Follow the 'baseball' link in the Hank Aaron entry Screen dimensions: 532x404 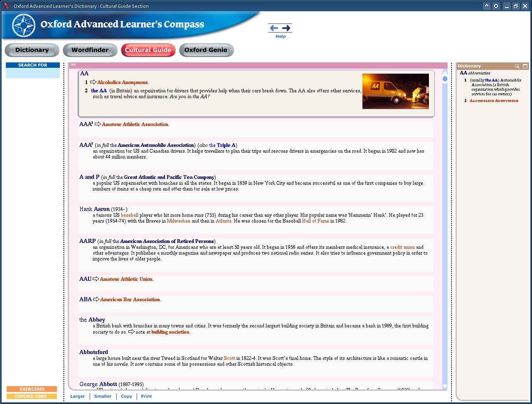click(130, 215)
